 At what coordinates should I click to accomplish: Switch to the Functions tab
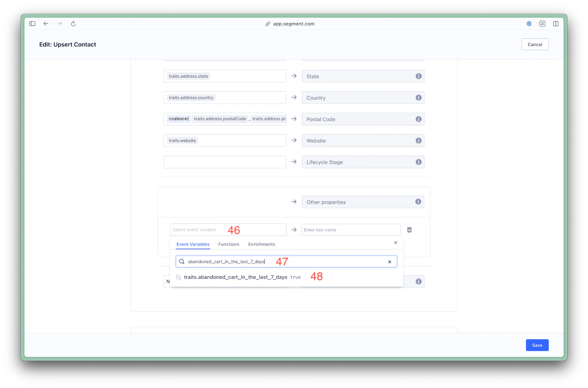[x=229, y=244]
